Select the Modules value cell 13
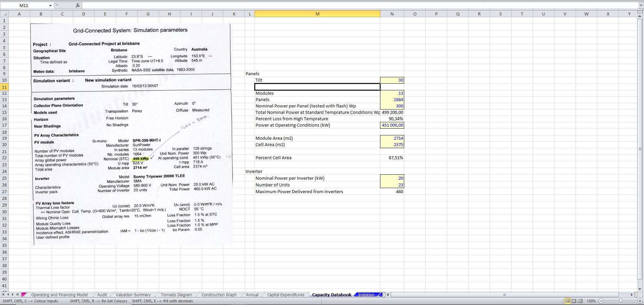Screen dimensions: 644x305 click(x=392, y=93)
